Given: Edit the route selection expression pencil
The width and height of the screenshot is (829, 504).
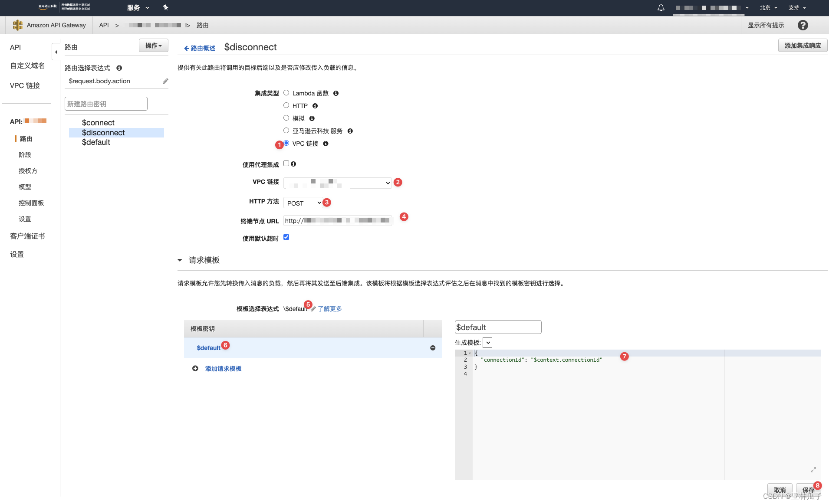Looking at the screenshot, I should [x=165, y=81].
